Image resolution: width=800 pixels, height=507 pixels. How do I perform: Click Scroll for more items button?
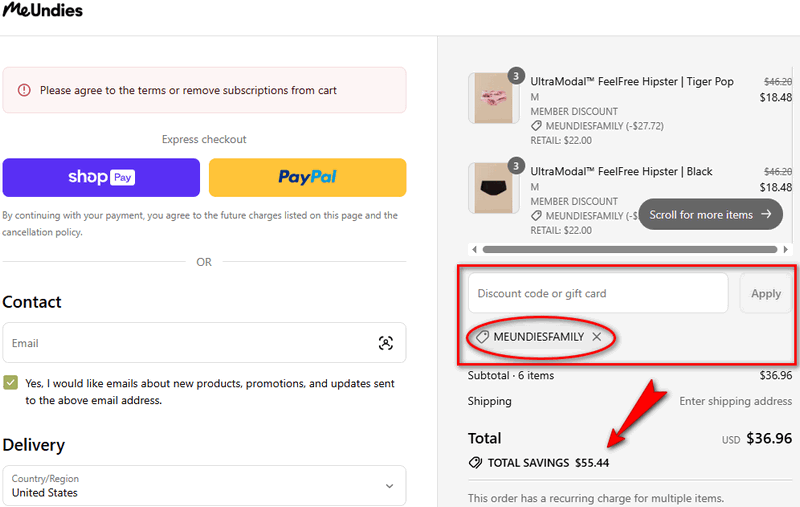[x=710, y=214]
